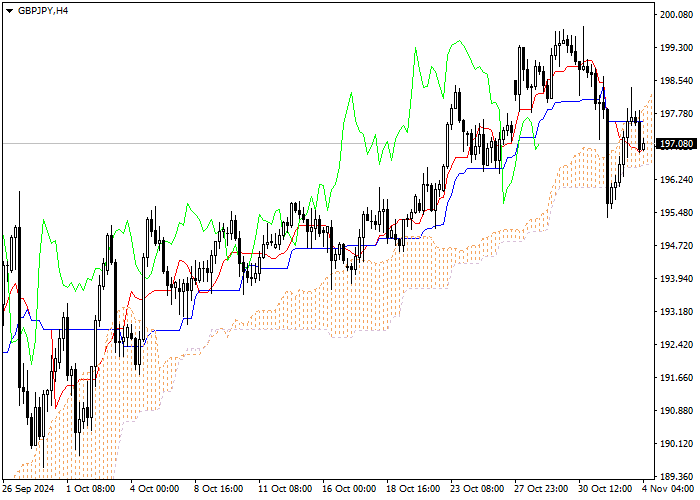Image resolution: width=700 pixels, height=500 pixels.
Task: Click the 16 Oct 00:00 time label
Action: tap(350, 489)
